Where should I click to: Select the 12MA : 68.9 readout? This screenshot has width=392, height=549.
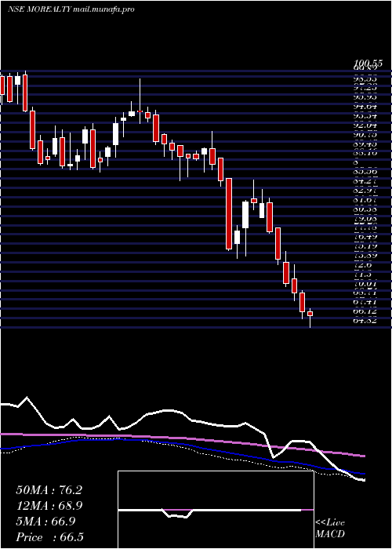pyautogui.click(x=49, y=506)
